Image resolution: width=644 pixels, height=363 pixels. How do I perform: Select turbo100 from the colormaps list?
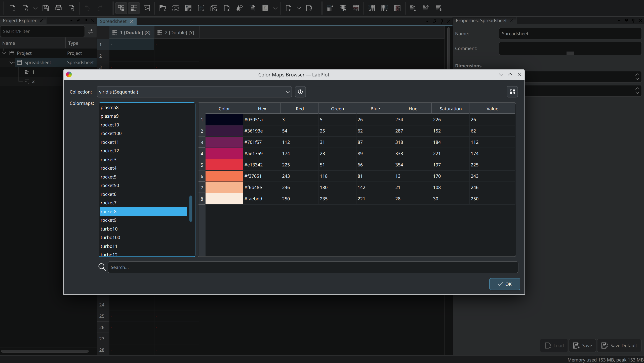pos(110,237)
